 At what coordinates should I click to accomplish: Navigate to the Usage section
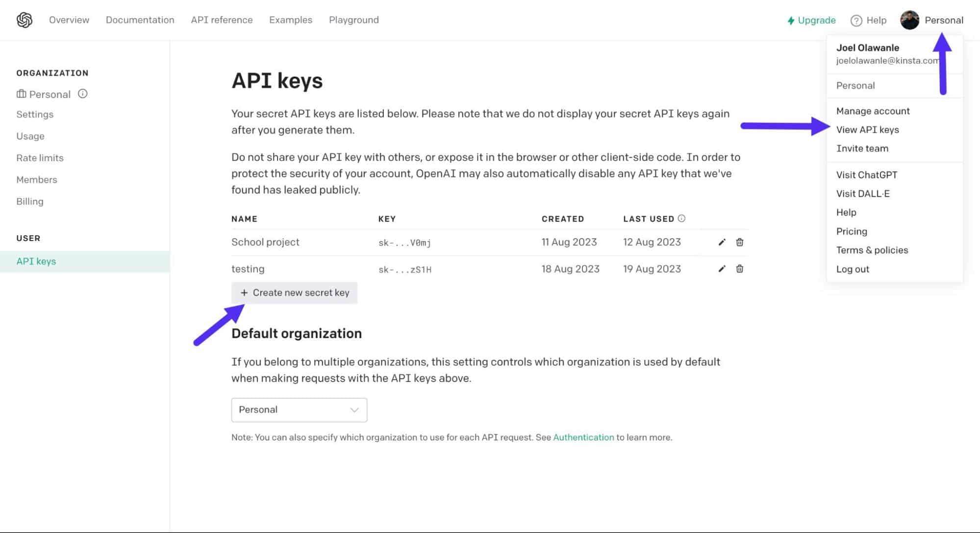pos(30,136)
